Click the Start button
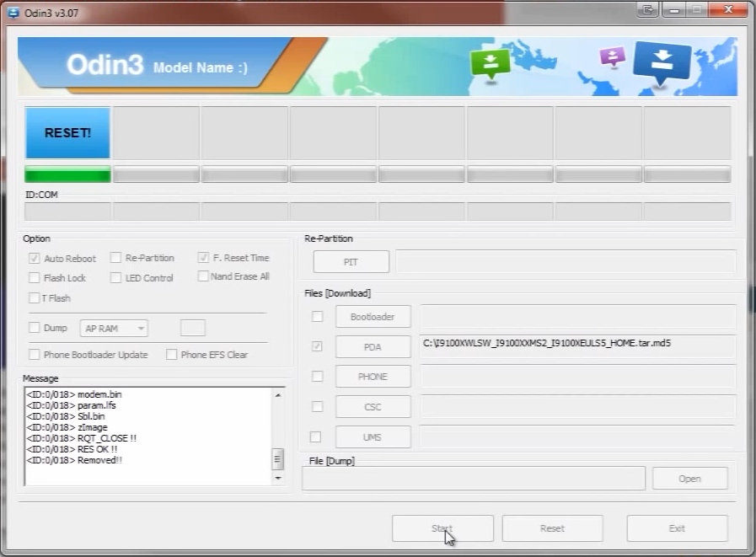Viewport: 756px width, 557px height. coord(442,528)
